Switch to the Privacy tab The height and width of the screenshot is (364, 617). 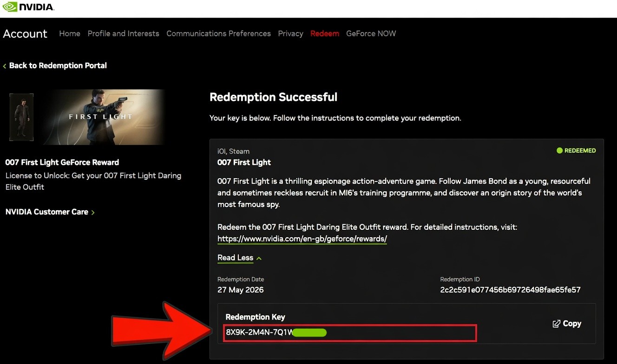point(290,33)
